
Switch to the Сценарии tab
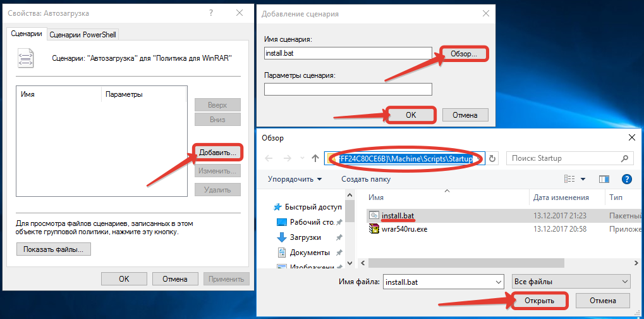(x=27, y=34)
